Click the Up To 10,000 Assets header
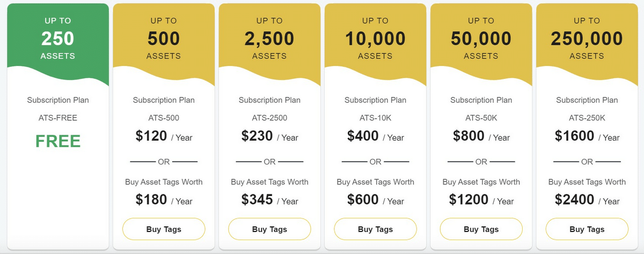 point(375,39)
